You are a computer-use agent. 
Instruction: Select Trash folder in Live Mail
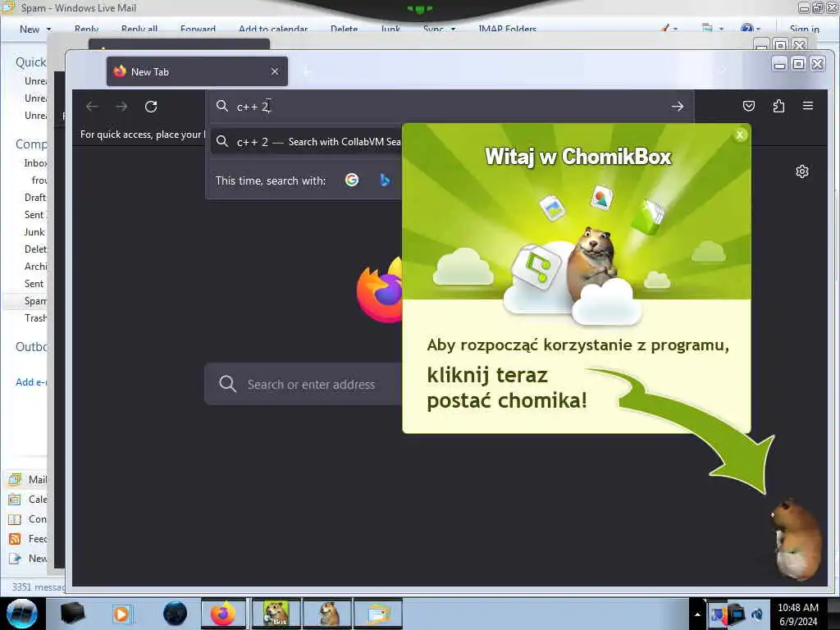(35, 318)
